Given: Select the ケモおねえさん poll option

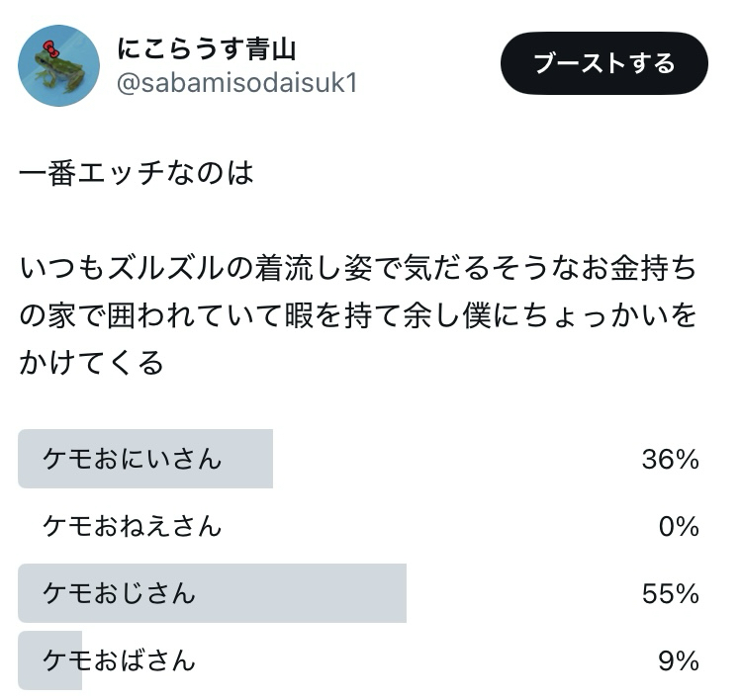Looking at the screenshot, I should pos(132,526).
